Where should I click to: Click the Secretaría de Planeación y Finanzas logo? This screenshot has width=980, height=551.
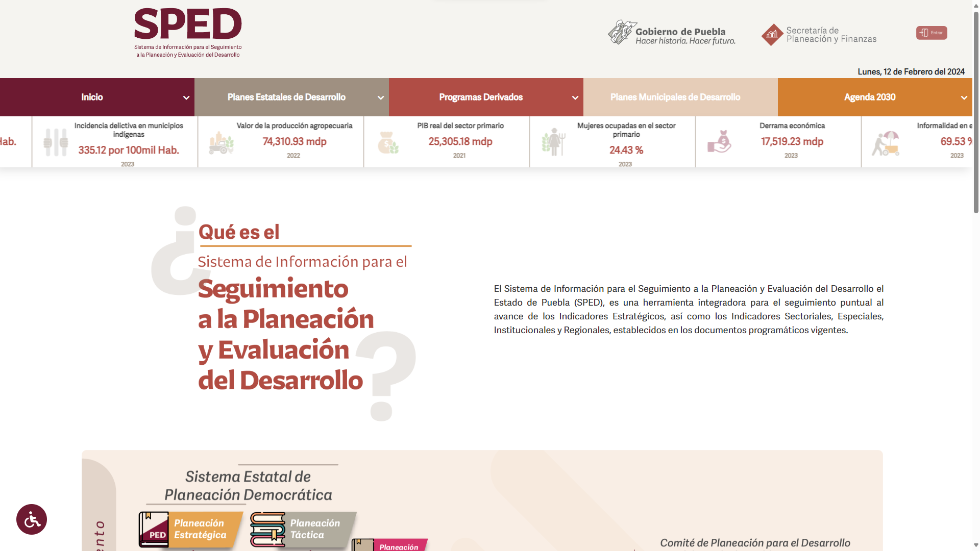pos(819,35)
